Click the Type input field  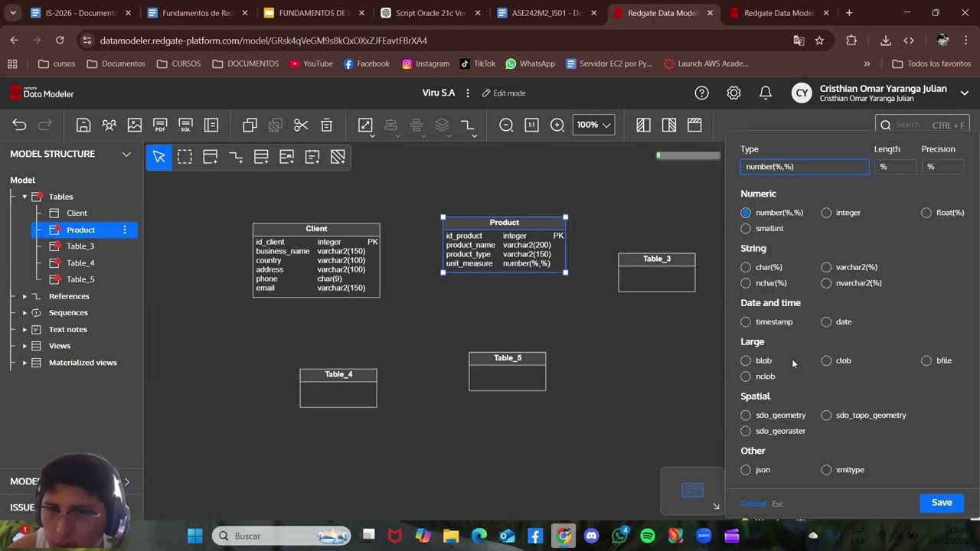pyautogui.click(x=805, y=167)
